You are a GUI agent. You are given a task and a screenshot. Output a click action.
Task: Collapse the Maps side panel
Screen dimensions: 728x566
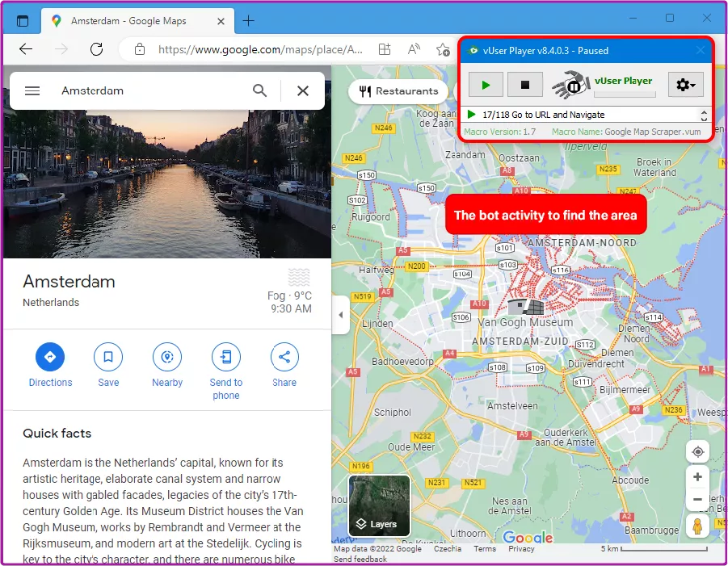(x=341, y=315)
